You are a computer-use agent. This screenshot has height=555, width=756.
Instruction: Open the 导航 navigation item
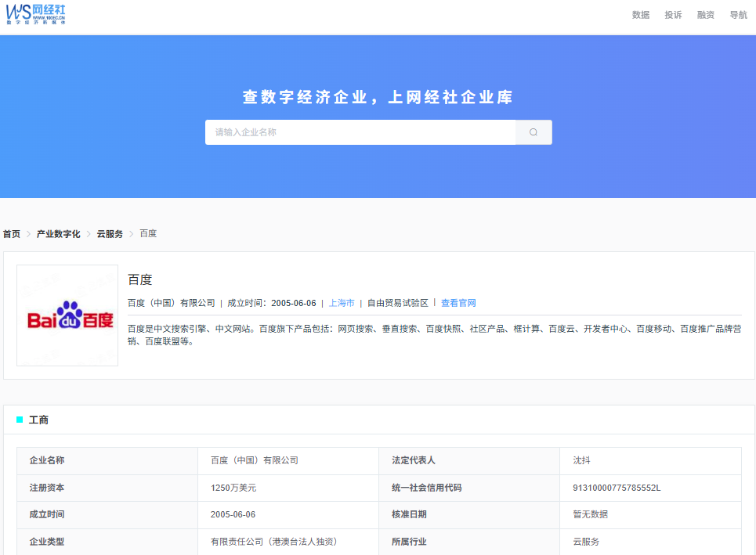(x=738, y=15)
